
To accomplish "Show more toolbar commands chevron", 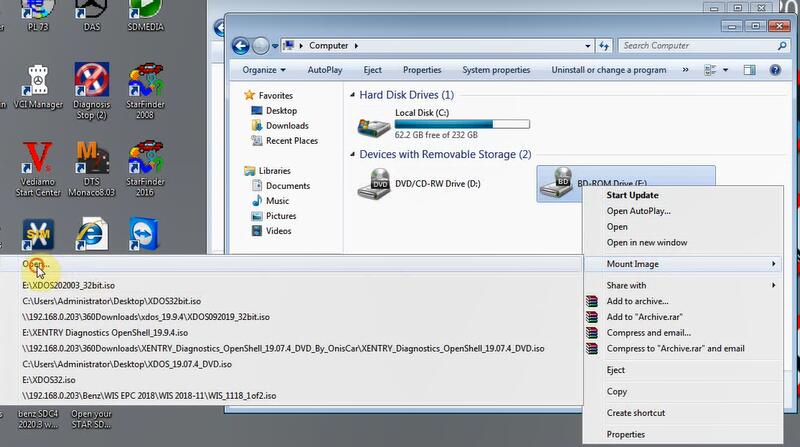I will 685,70.
